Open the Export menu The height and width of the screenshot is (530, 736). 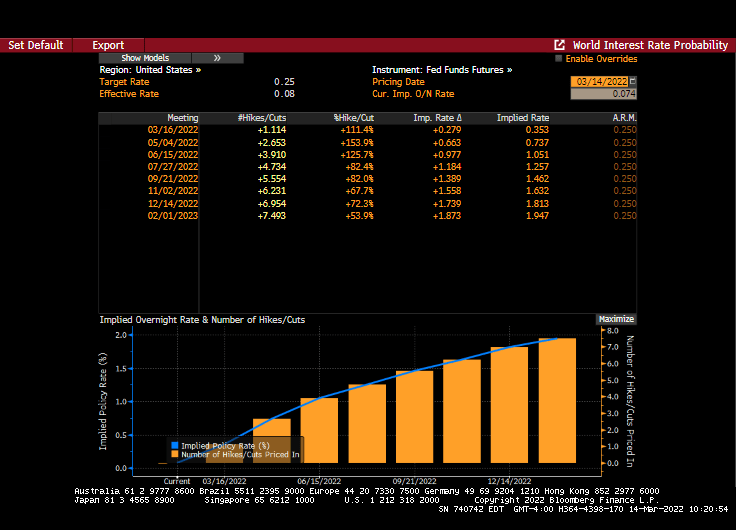(x=108, y=45)
